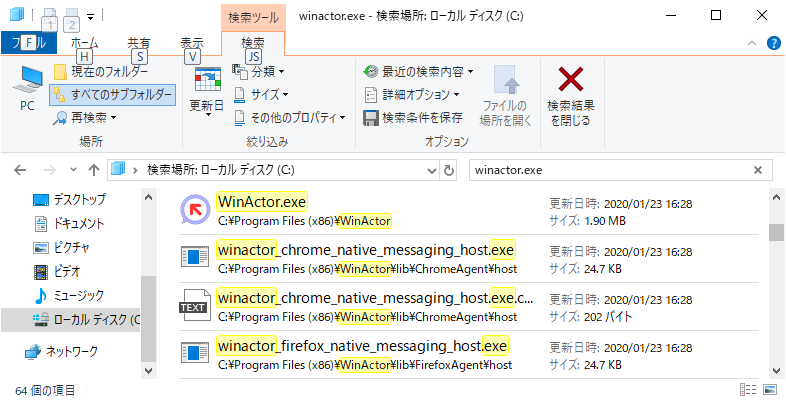Switch to the 表示 ribbon tab

(x=192, y=43)
